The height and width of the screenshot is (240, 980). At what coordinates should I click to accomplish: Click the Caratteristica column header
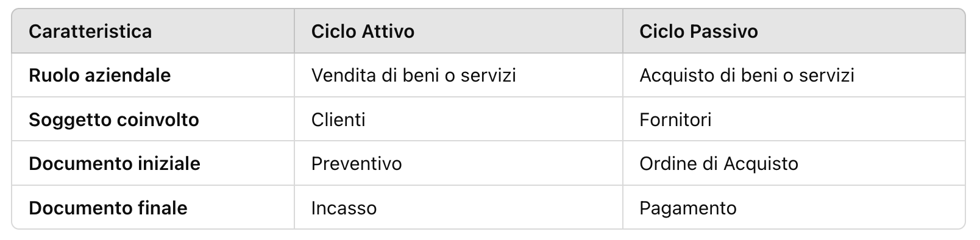point(90,31)
